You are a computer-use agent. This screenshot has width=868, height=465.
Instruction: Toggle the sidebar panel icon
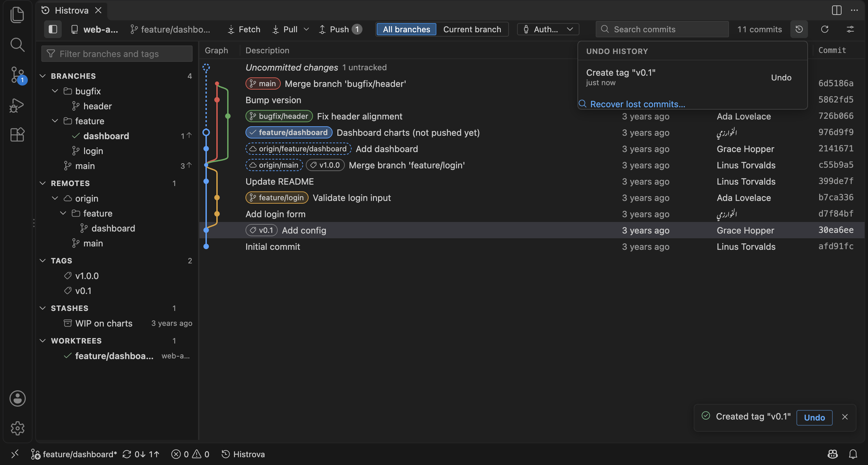point(53,29)
